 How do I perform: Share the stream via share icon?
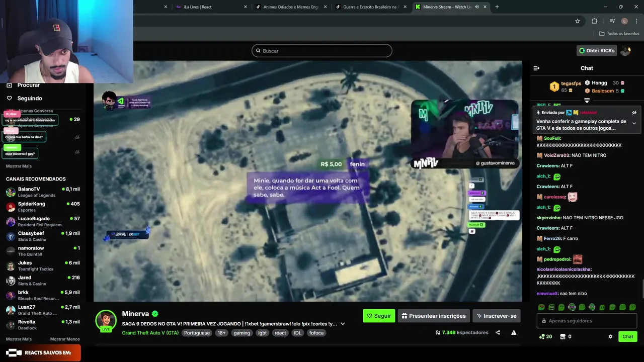498,332
